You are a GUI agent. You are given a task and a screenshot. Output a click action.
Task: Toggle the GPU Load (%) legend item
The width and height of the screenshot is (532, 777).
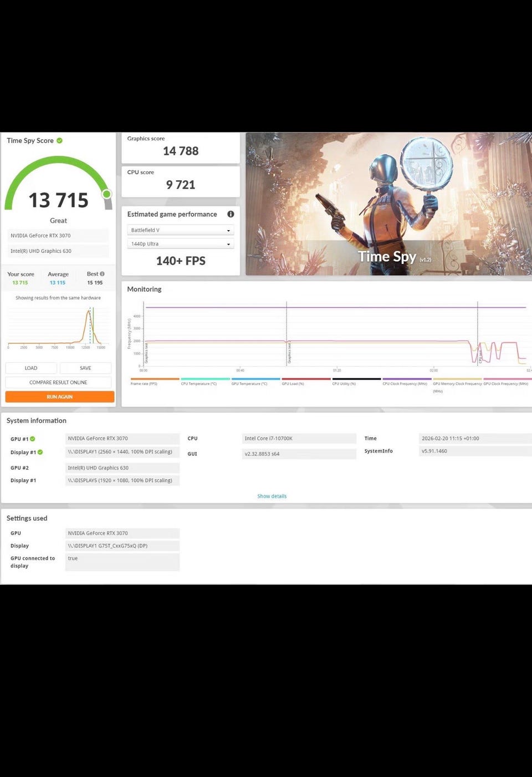pyautogui.click(x=306, y=382)
